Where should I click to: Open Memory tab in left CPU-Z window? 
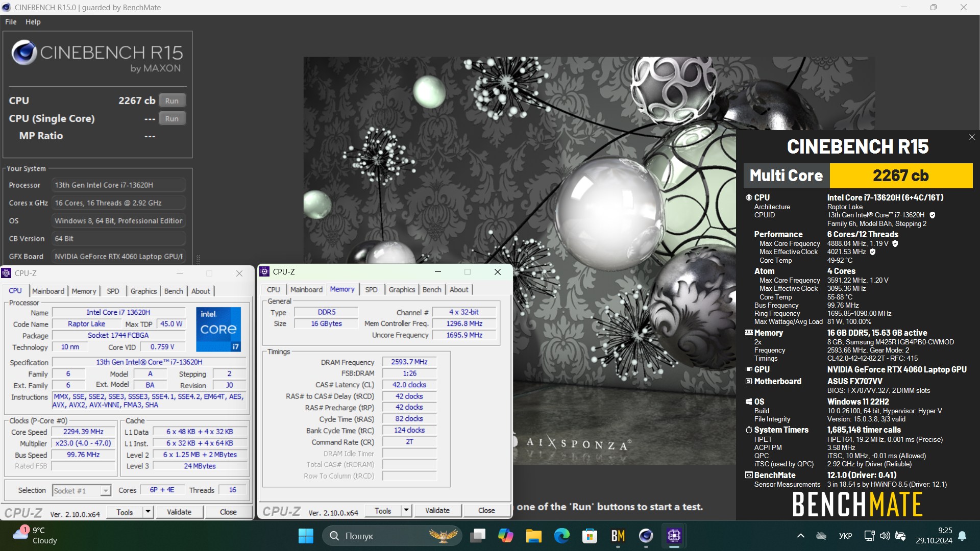[84, 291]
